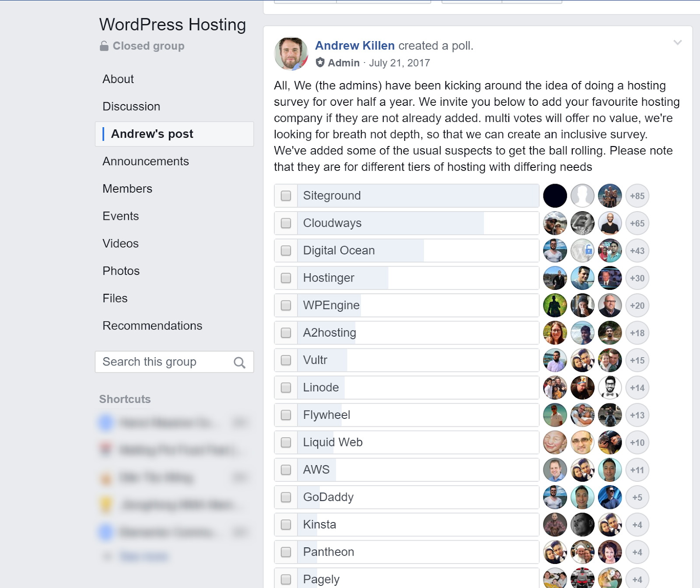Click the first voter avatar next to Hostinger
The height and width of the screenshot is (588, 700).
[x=555, y=278]
